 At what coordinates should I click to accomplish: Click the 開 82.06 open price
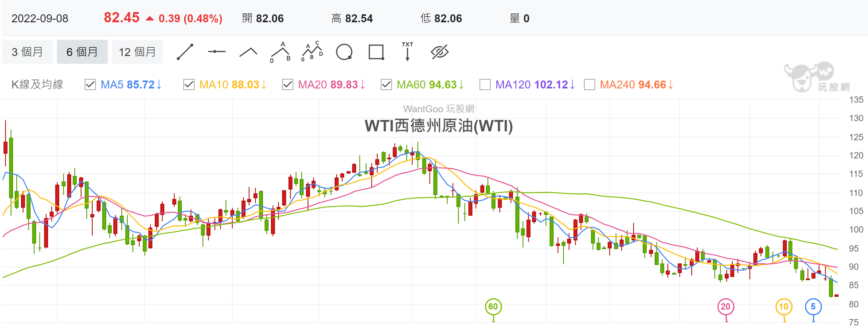pyautogui.click(x=263, y=18)
